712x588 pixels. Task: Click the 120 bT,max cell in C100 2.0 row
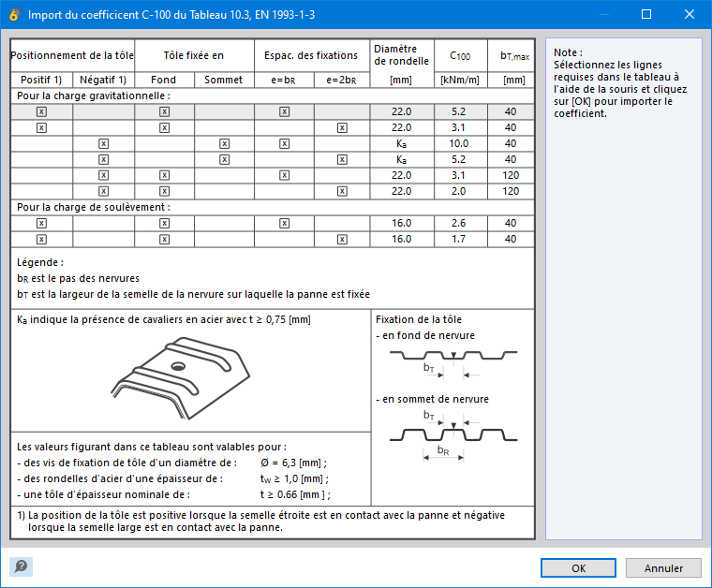[x=511, y=191]
